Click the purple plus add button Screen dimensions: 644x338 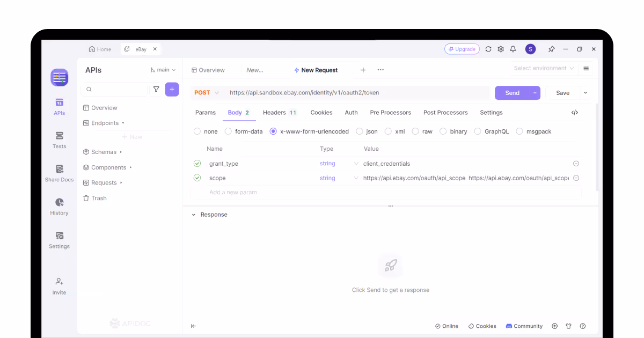(x=172, y=90)
